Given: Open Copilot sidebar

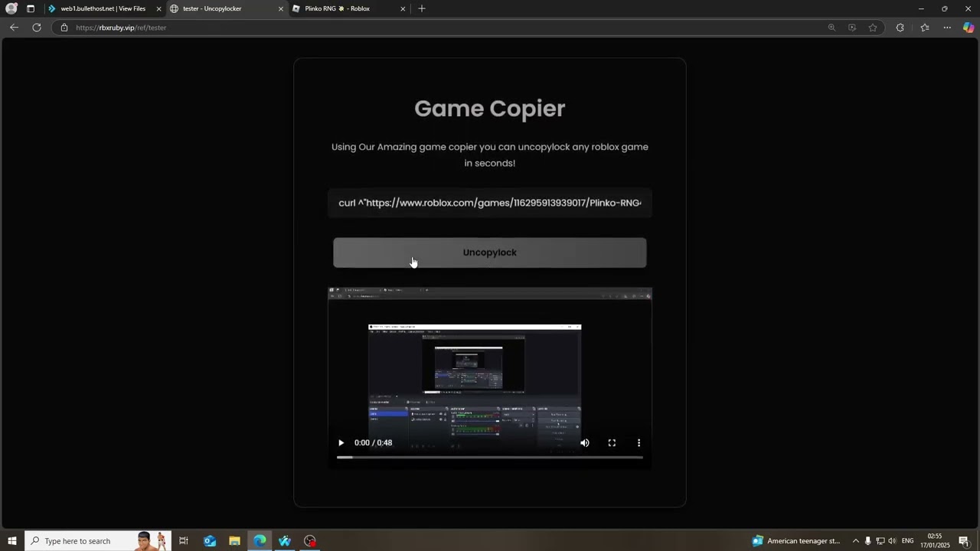Looking at the screenshot, I should coord(969,28).
